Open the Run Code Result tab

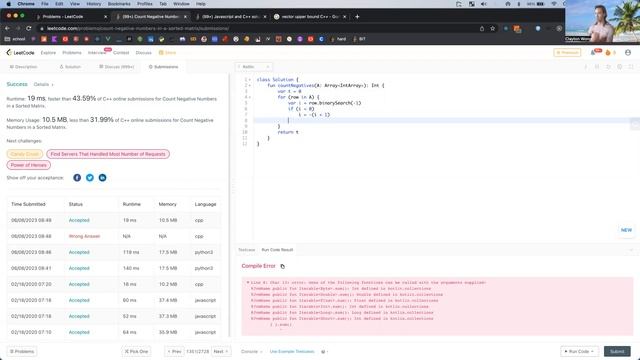pos(277,250)
